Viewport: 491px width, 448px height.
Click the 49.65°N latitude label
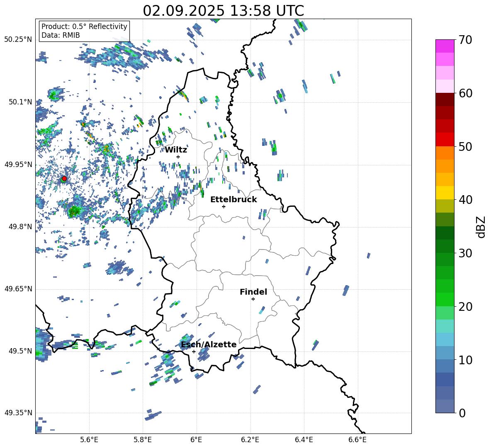18,289
